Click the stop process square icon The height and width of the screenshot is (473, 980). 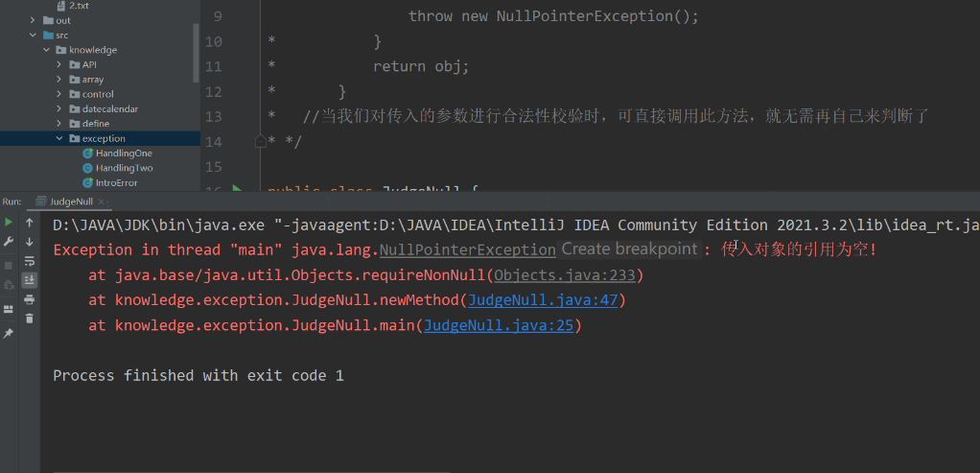click(x=9, y=265)
